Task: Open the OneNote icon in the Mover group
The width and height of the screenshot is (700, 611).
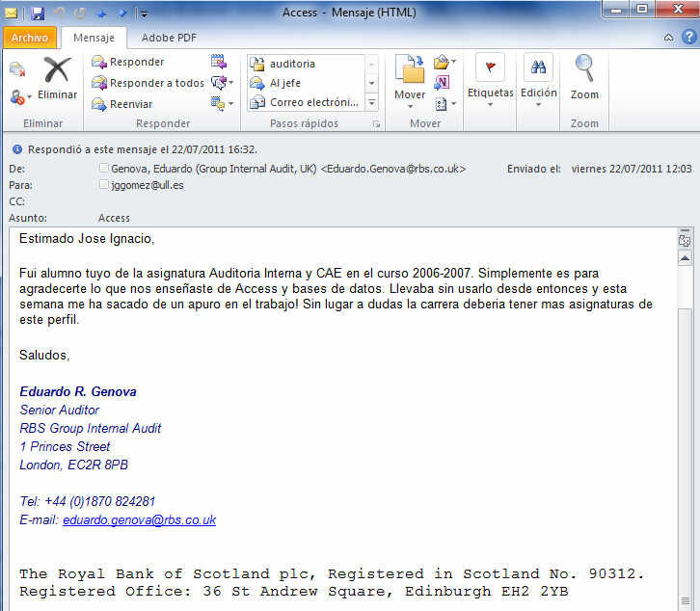Action: 443,82
